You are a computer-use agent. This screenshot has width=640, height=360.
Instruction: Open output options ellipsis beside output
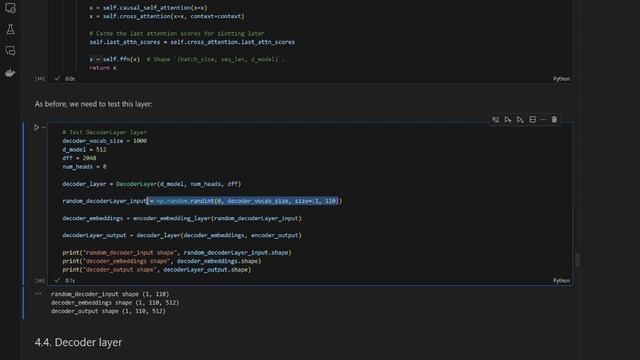click(x=38, y=294)
